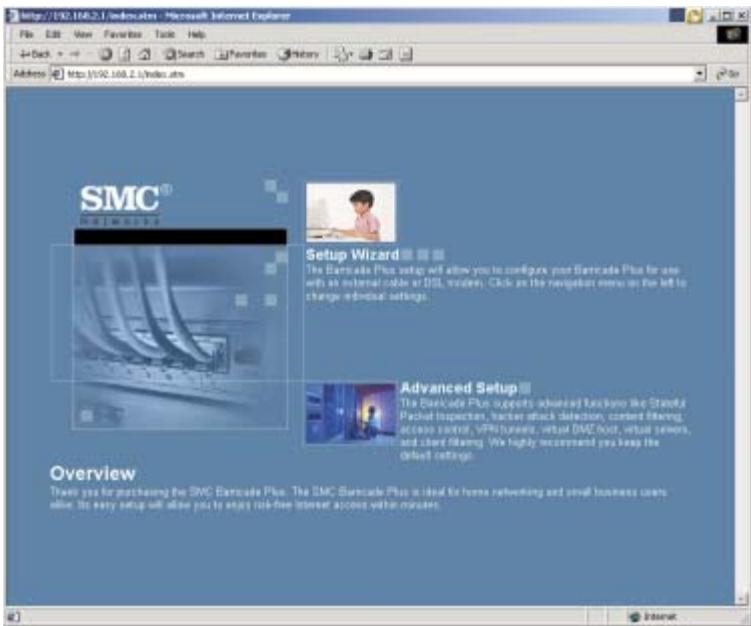Image resolution: width=751 pixels, height=626 pixels.
Task: Open the File menu
Action: [x=26, y=34]
